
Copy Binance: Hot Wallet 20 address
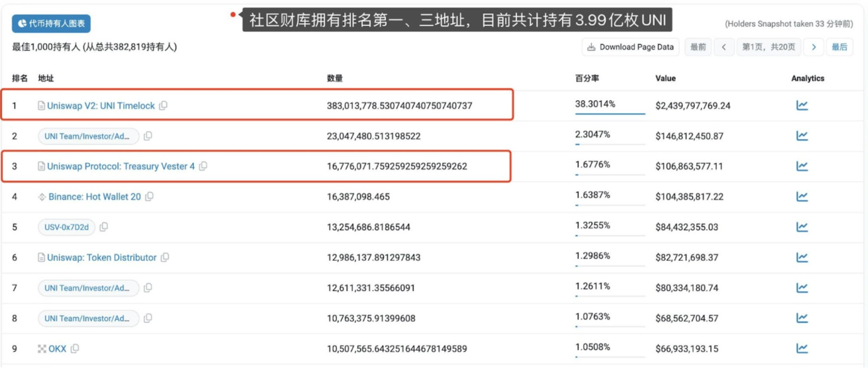(150, 197)
